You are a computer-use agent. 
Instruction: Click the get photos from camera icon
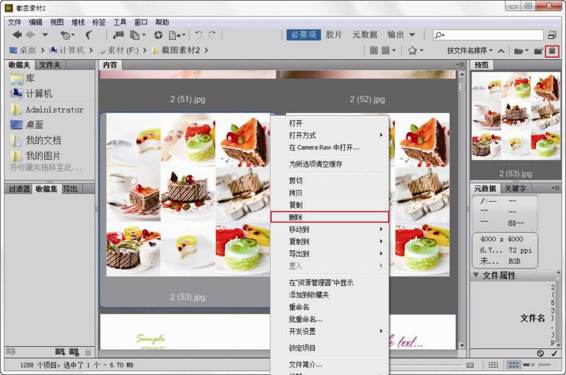click(118, 35)
